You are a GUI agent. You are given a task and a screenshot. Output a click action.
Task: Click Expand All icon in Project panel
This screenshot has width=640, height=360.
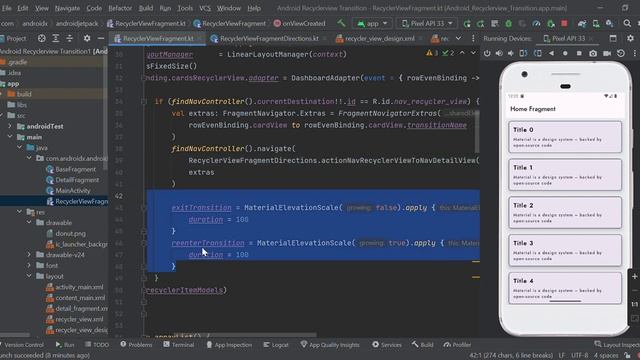(x=56, y=38)
